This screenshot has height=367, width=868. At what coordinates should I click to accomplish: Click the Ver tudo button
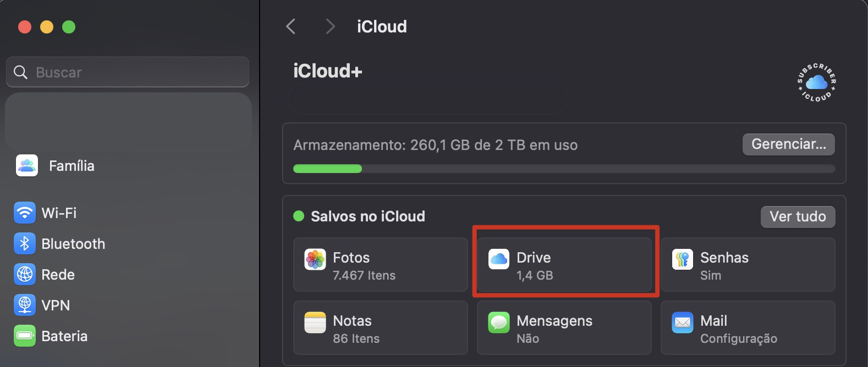coord(798,216)
